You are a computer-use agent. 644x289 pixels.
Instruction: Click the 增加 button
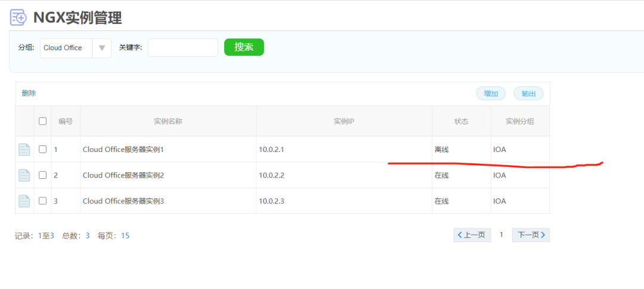[491, 94]
